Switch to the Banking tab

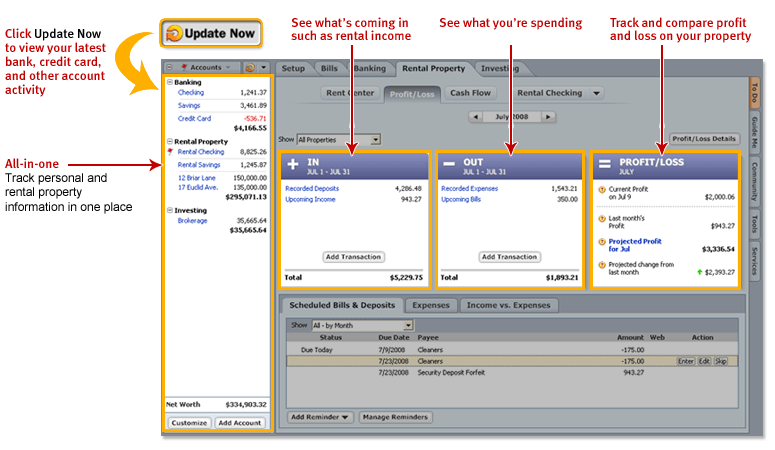tap(370, 69)
